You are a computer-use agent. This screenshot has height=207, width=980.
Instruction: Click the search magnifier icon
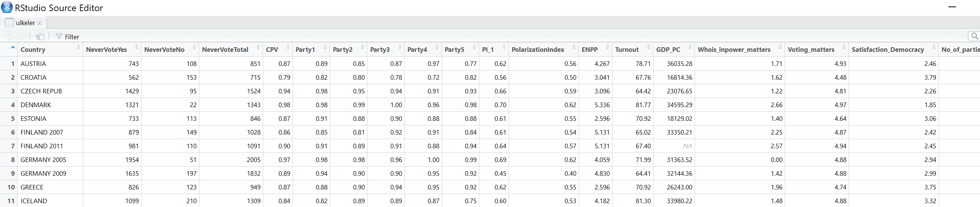pyautogui.click(x=974, y=36)
